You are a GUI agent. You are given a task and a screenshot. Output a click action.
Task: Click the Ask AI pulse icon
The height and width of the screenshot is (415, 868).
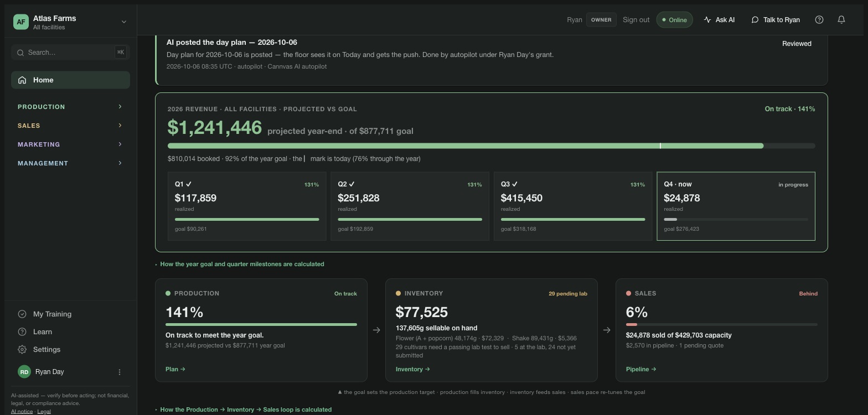coord(707,20)
